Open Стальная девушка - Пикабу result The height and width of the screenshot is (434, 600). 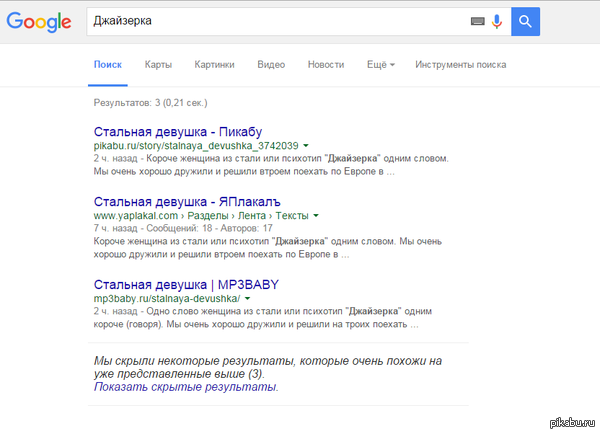tap(178, 132)
